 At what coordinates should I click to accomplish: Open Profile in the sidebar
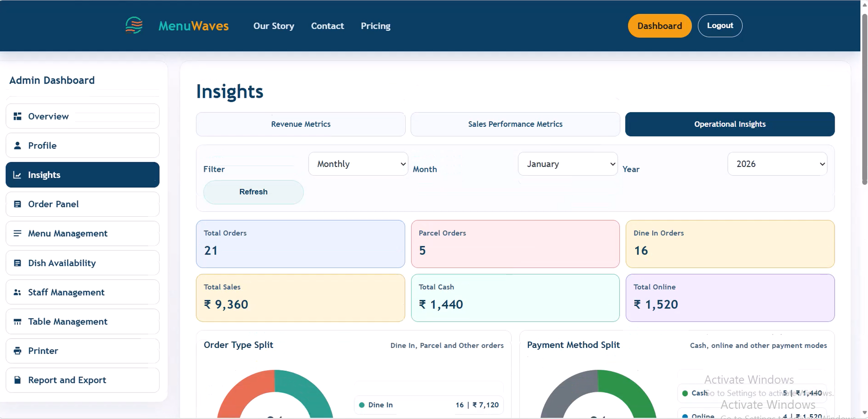83,145
